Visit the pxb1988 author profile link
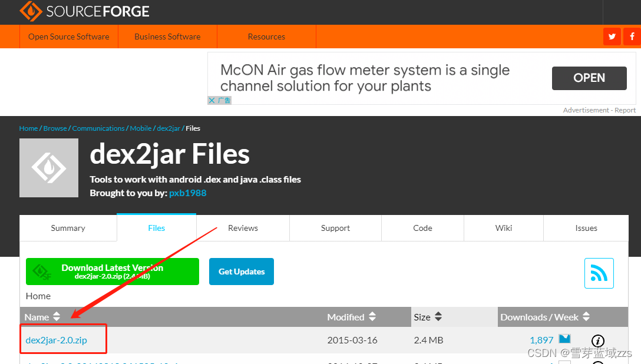 click(187, 193)
